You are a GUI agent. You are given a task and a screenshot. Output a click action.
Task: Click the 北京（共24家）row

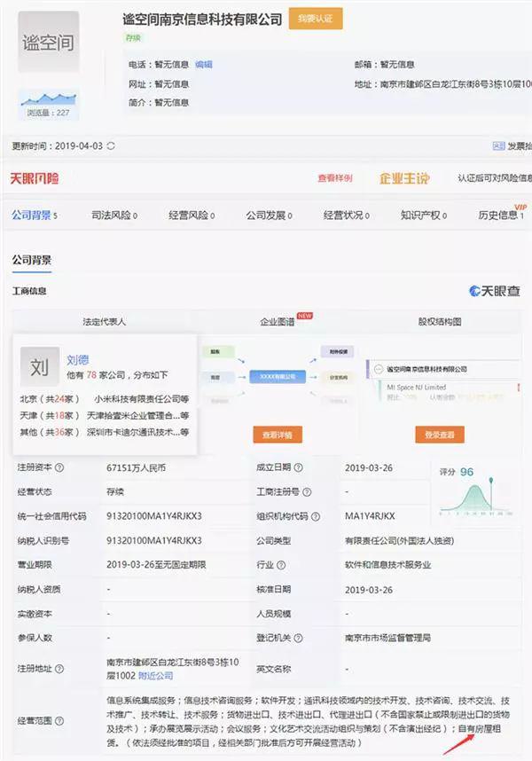pyautogui.click(x=105, y=399)
